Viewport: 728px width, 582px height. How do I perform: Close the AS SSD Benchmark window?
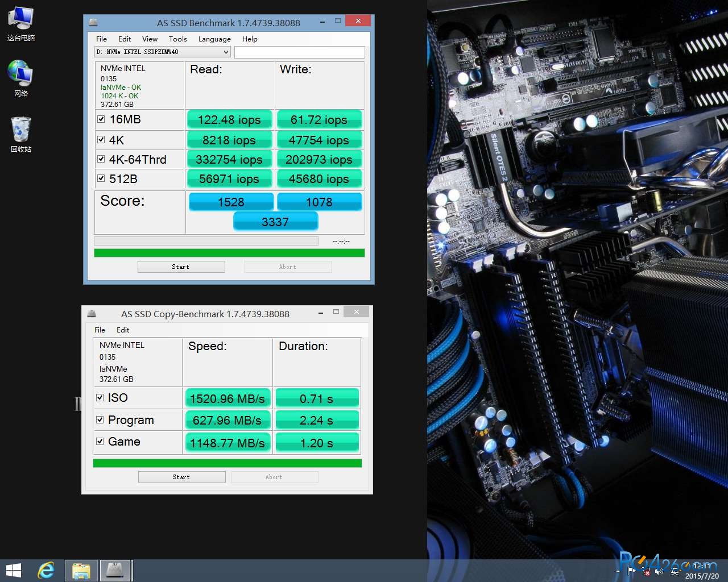click(358, 21)
